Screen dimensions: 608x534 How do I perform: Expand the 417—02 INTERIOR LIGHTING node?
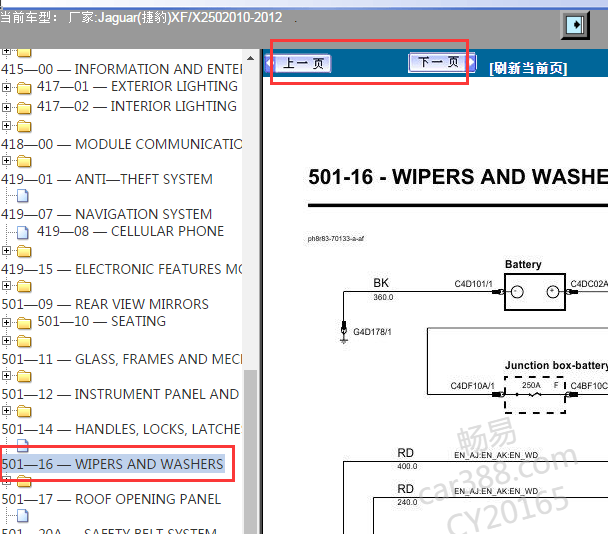click(6, 107)
